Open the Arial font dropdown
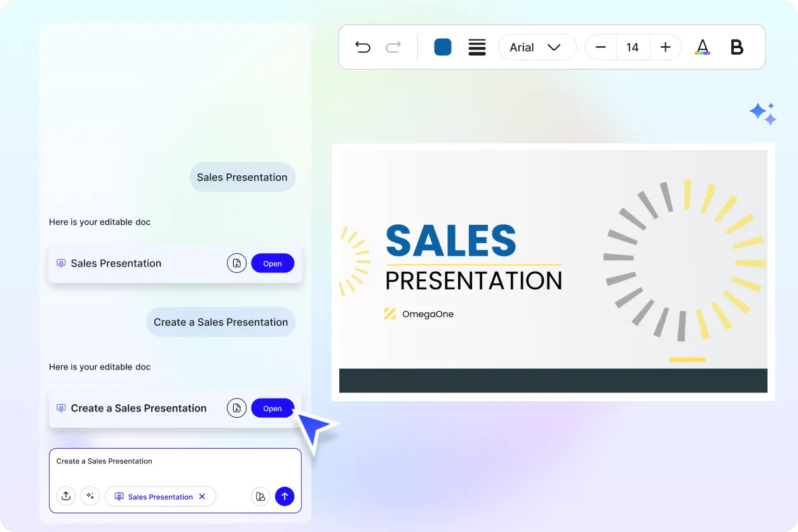The height and width of the screenshot is (532, 798). [537, 47]
